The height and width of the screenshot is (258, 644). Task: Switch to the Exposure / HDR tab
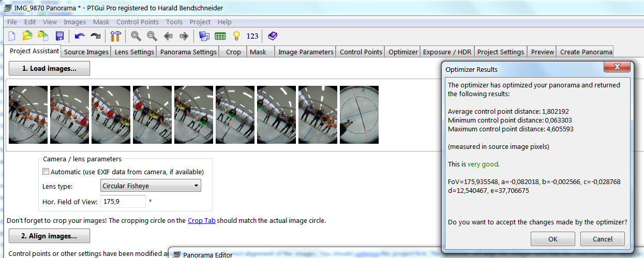[447, 52]
